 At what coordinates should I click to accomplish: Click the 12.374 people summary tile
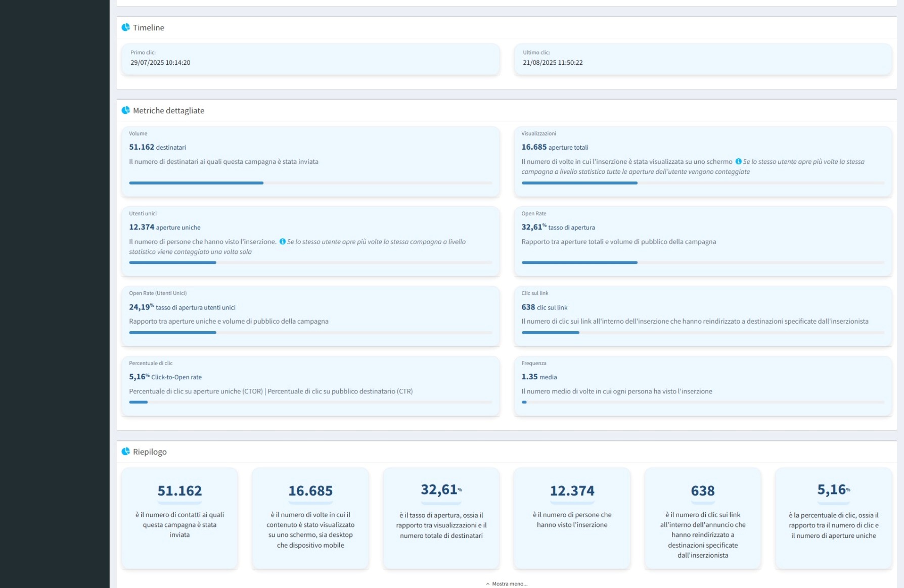coord(572,517)
